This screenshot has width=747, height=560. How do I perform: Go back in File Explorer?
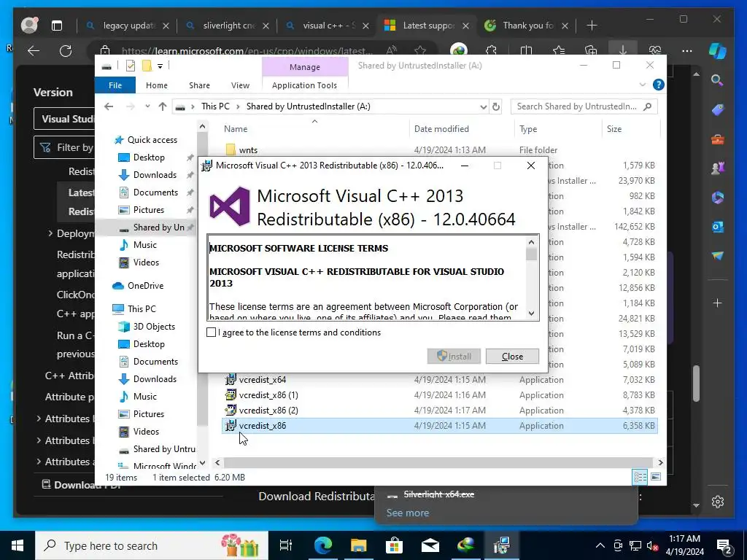(109, 106)
